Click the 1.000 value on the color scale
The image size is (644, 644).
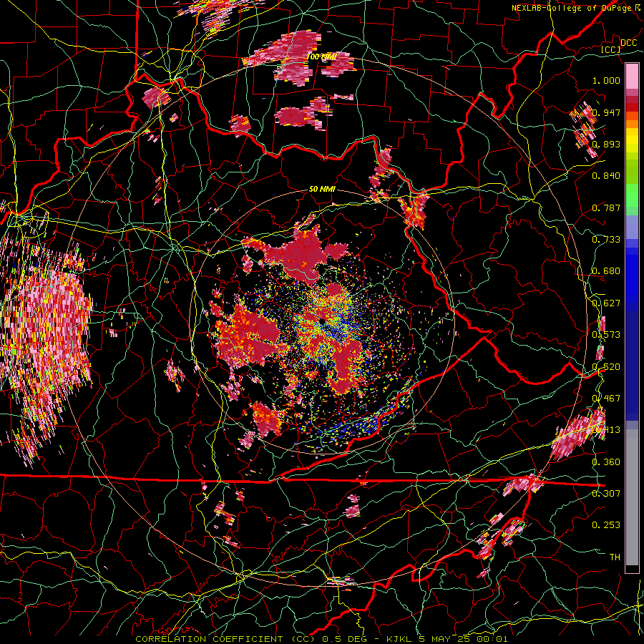[x=606, y=80]
